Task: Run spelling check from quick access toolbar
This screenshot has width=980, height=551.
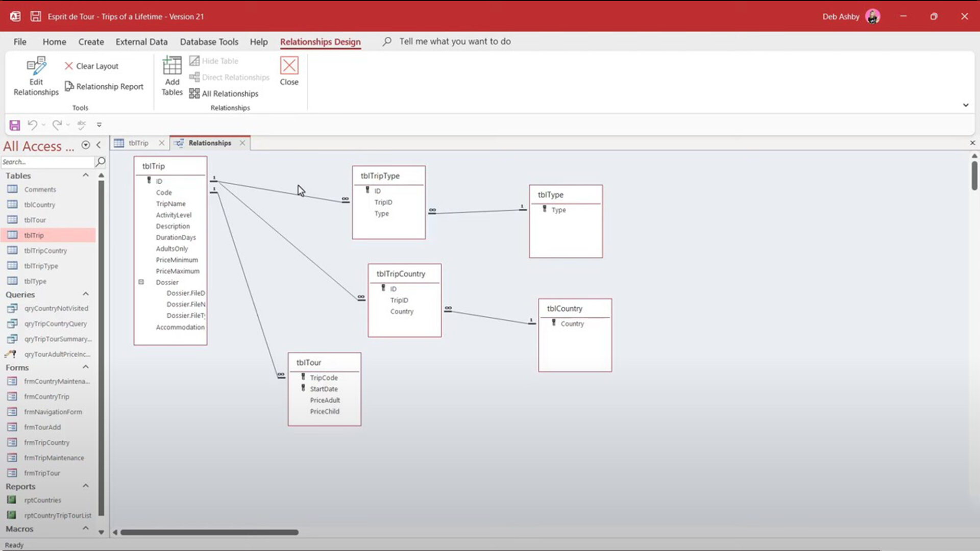Action: tap(81, 124)
